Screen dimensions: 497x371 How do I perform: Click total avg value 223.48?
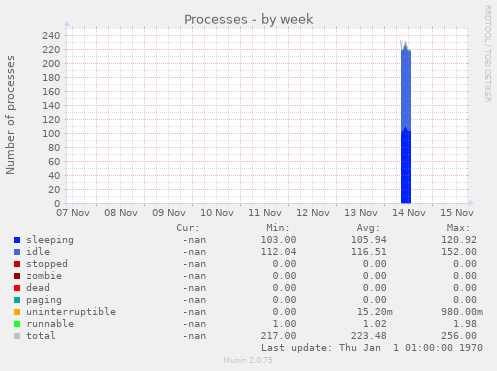[369, 336]
